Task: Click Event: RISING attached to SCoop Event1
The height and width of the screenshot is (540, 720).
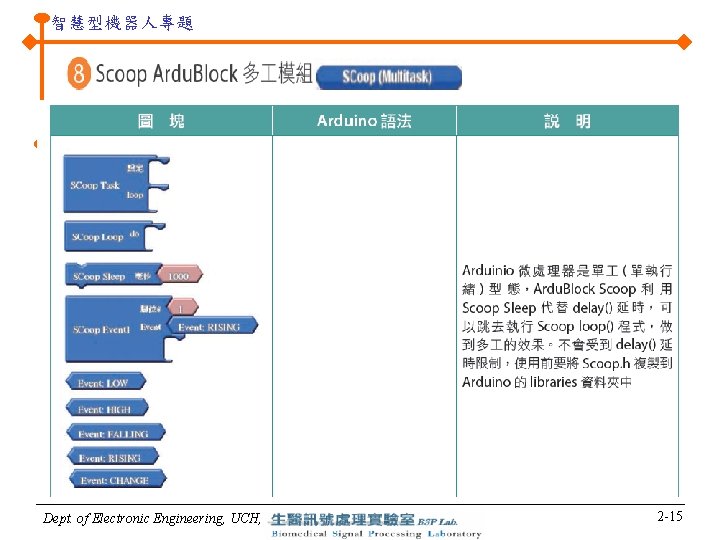Action: [x=212, y=326]
